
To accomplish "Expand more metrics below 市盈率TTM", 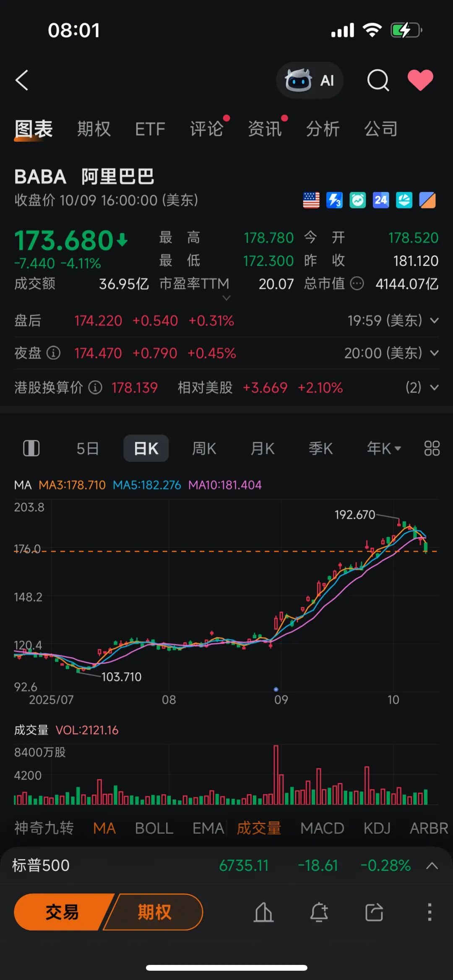I will click(x=226, y=298).
